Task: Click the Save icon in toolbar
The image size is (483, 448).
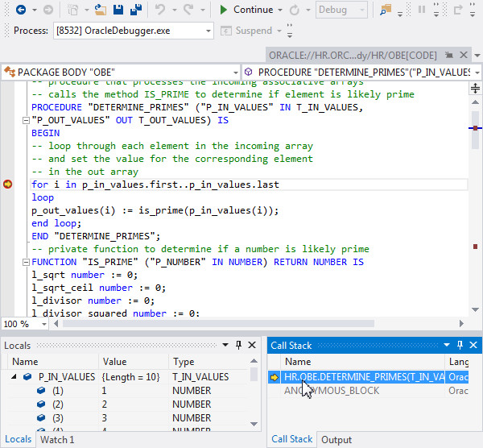Action: pos(119,10)
